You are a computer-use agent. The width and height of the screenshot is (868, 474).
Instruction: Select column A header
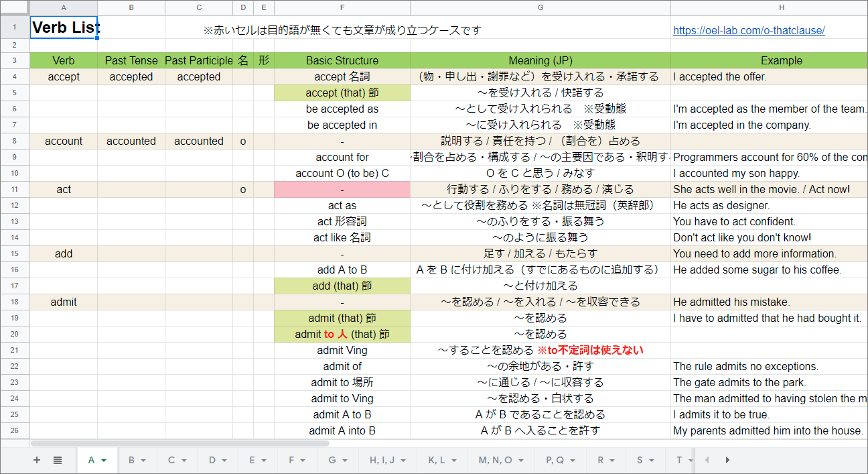pyautogui.click(x=64, y=7)
